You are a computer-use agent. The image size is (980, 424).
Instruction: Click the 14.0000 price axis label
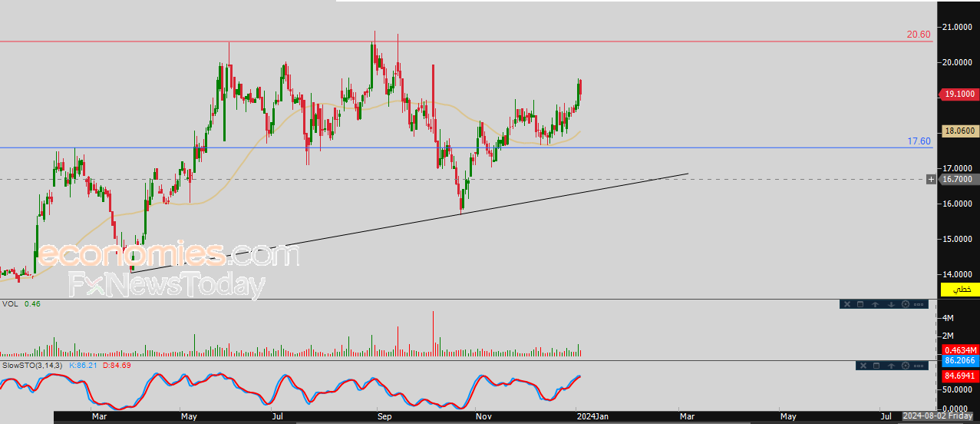click(959, 274)
